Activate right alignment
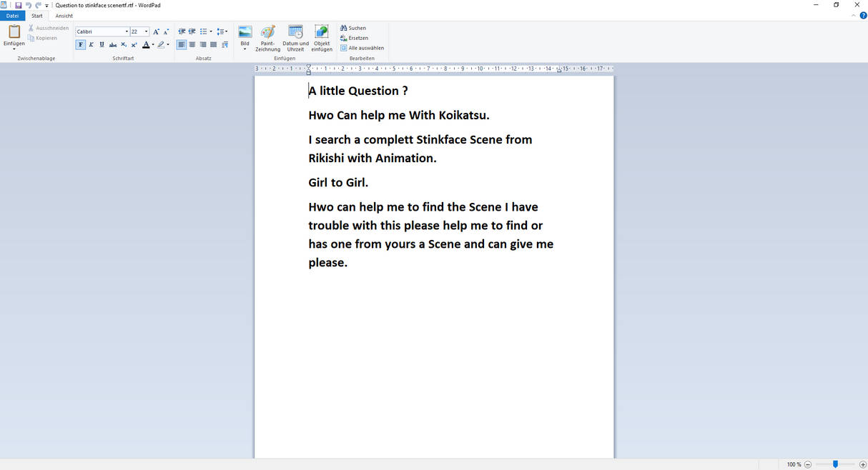This screenshot has width=868, height=470. click(203, 44)
